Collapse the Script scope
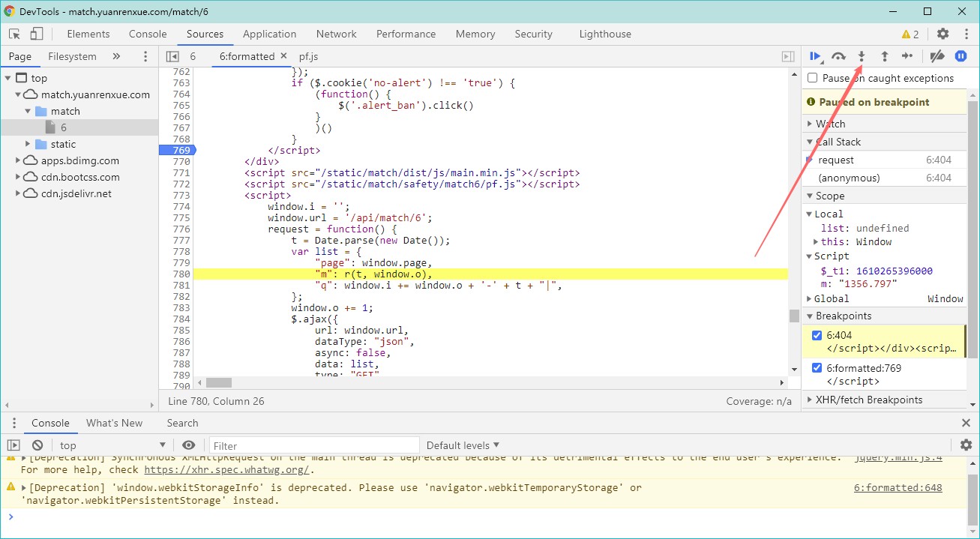 click(810, 256)
